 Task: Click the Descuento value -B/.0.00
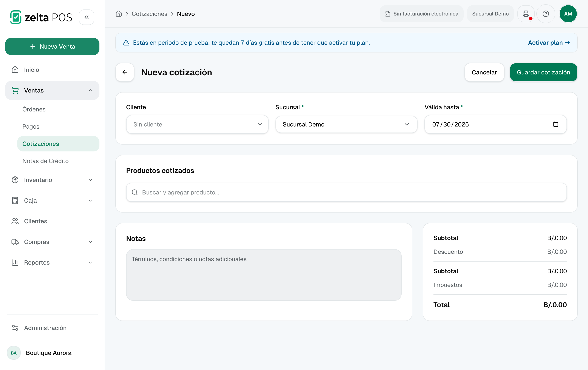(x=556, y=252)
